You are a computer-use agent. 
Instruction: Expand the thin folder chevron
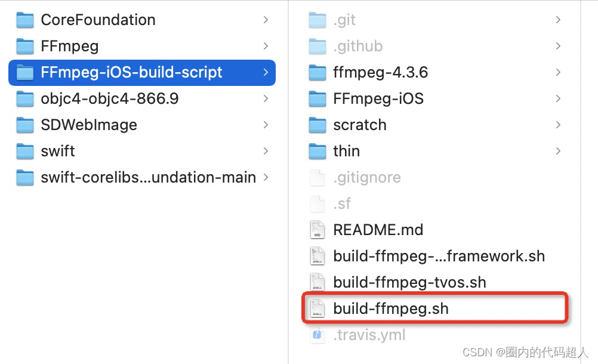(x=557, y=151)
